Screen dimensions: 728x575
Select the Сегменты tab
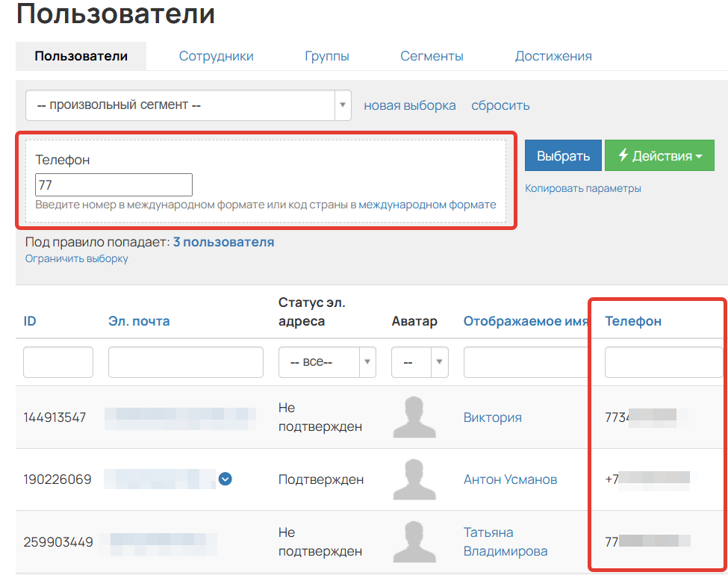[432, 55]
